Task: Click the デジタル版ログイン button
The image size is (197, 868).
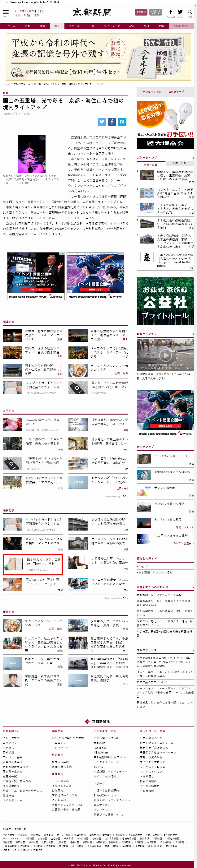Action: [x=155, y=12]
